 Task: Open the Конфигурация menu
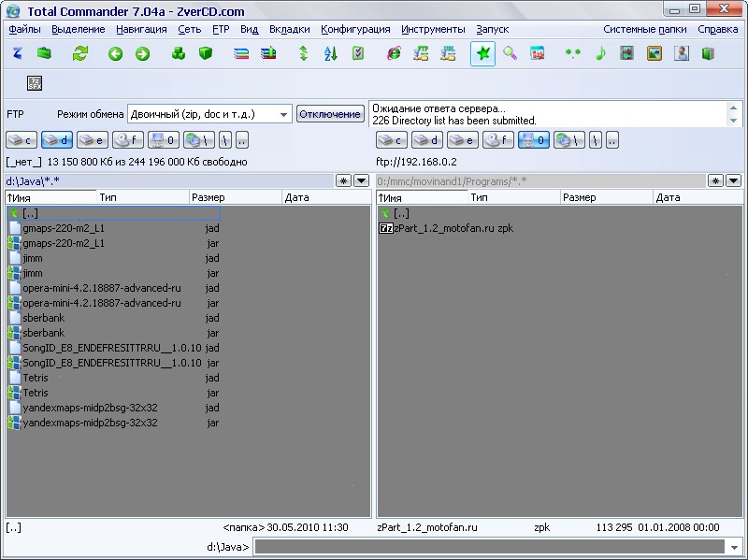pos(355,29)
